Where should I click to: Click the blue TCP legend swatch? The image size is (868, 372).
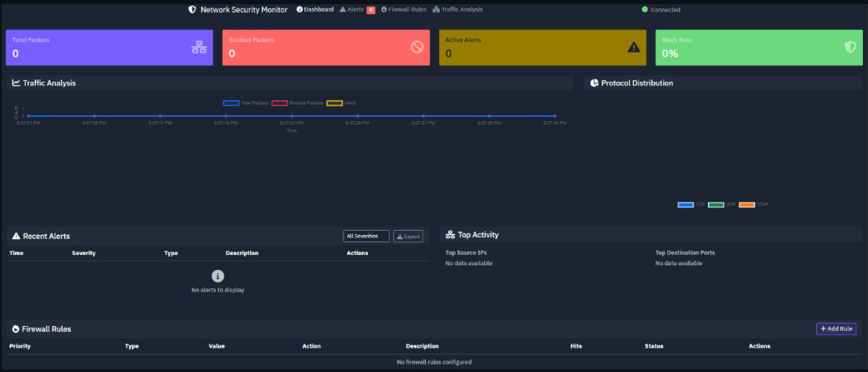click(686, 205)
